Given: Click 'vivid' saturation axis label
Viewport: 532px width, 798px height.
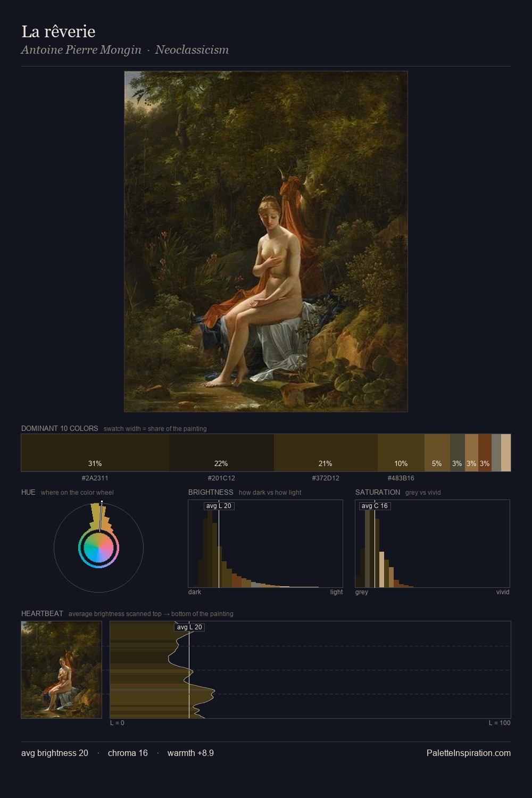Looking at the screenshot, I should [x=503, y=592].
